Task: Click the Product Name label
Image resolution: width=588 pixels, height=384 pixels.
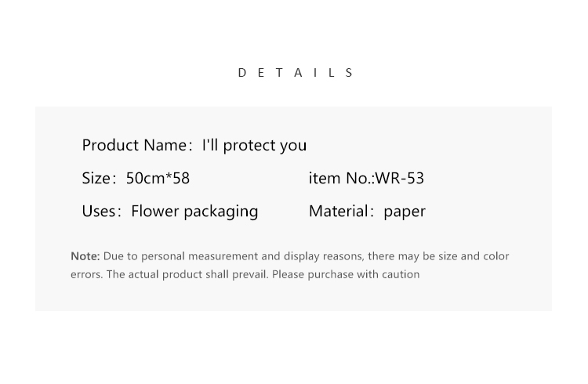Action: point(134,146)
